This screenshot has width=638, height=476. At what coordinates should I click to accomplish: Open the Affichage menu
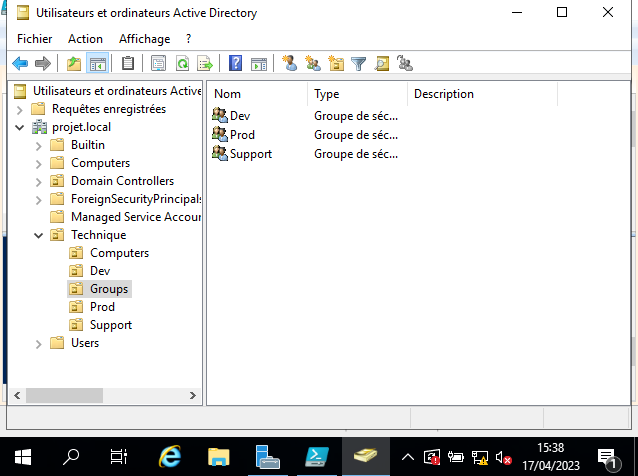click(x=144, y=39)
